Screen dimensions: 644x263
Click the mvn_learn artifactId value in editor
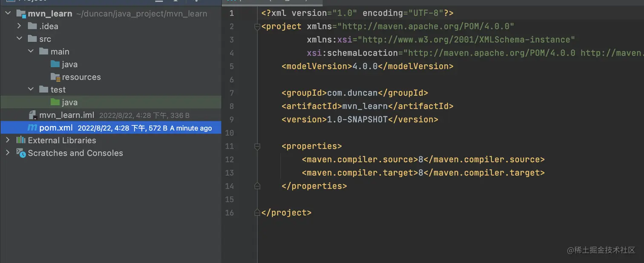tap(365, 106)
